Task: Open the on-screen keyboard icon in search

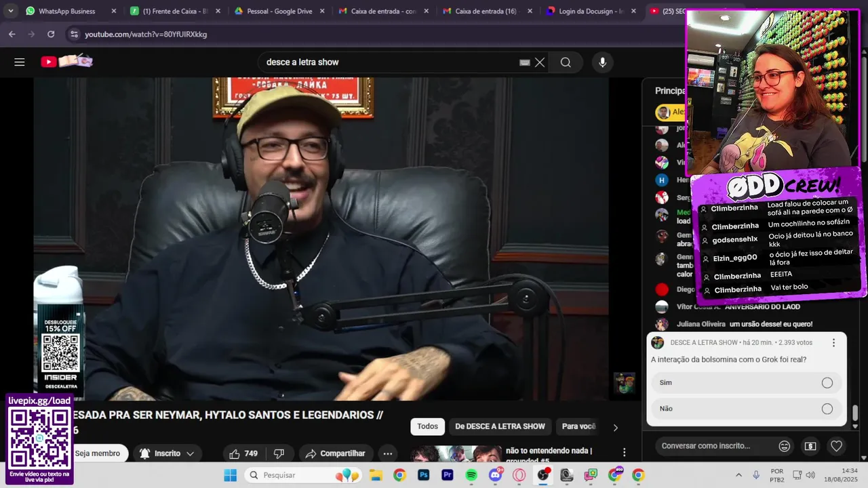Action: (x=524, y=62)
